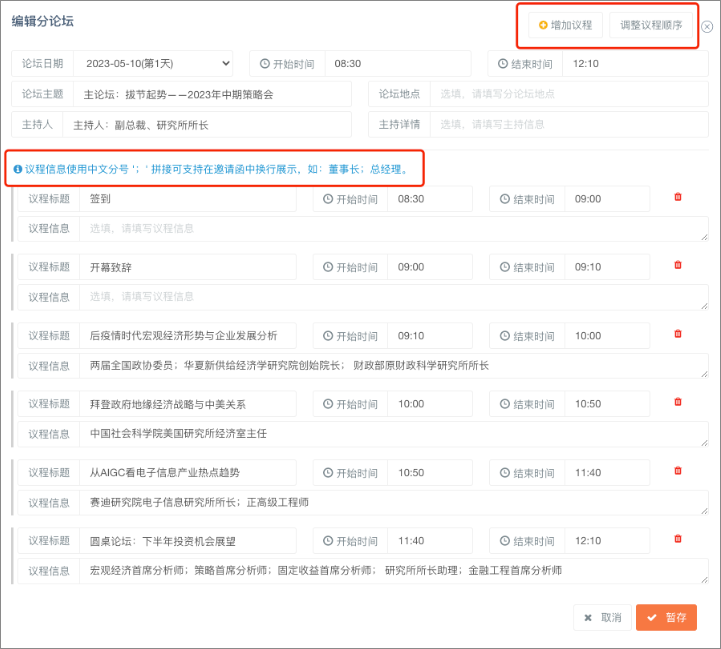Edit info 两届全国政协委员 textarea
721x649 pixels.
394,366
